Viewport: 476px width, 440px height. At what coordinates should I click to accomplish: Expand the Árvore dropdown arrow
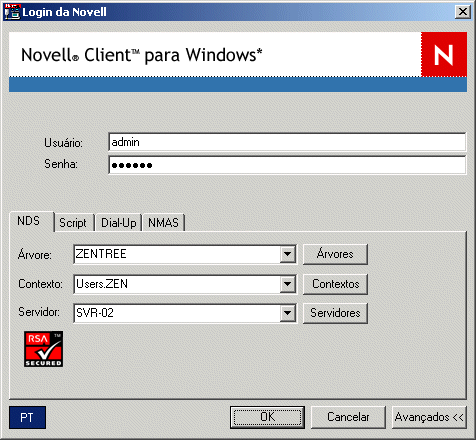[287, 254]
